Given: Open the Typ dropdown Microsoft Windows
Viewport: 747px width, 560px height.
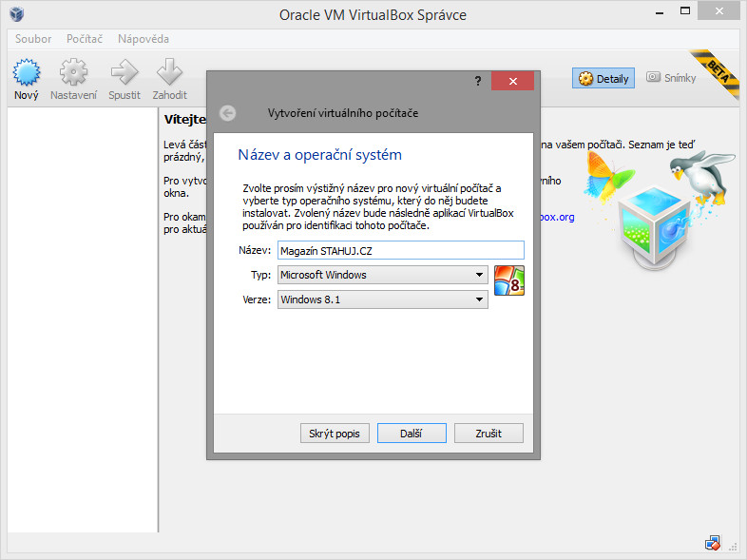Looking at the screenshot, I should click(383, 275).
